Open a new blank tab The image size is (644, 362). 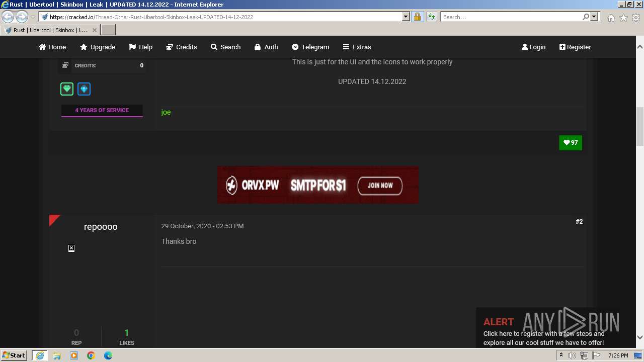tap(108, 30)
